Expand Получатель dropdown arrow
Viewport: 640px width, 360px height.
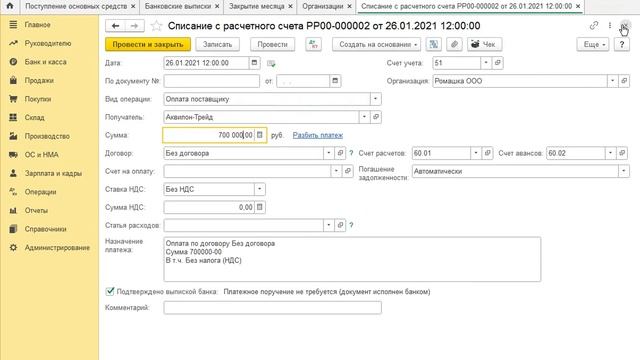point(364,117)
